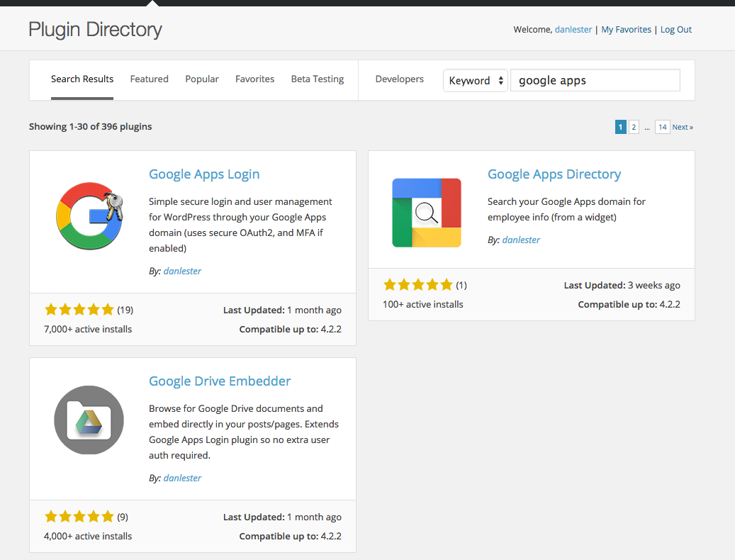The height and width of the screenshot is (560, 735).
Task: Open author danlester under Google Drive Embedder
Action: coord(182,478)
